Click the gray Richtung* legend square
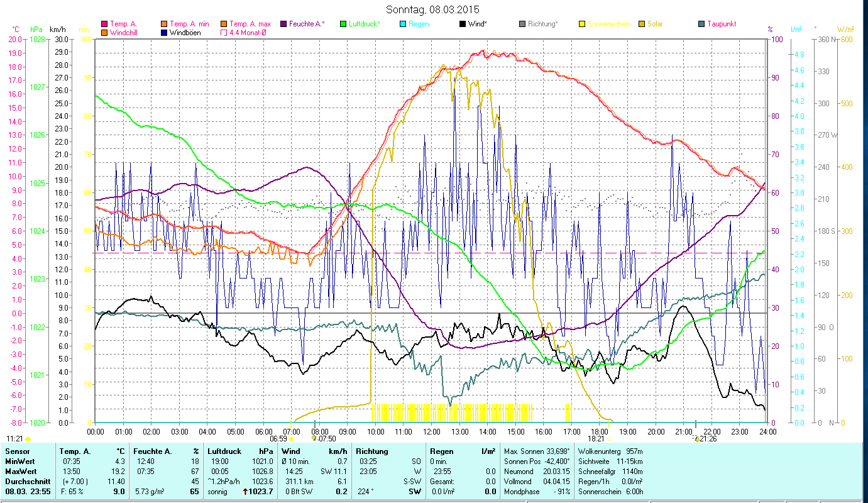This screenshot has height=503, width=868. coord(522,25)
